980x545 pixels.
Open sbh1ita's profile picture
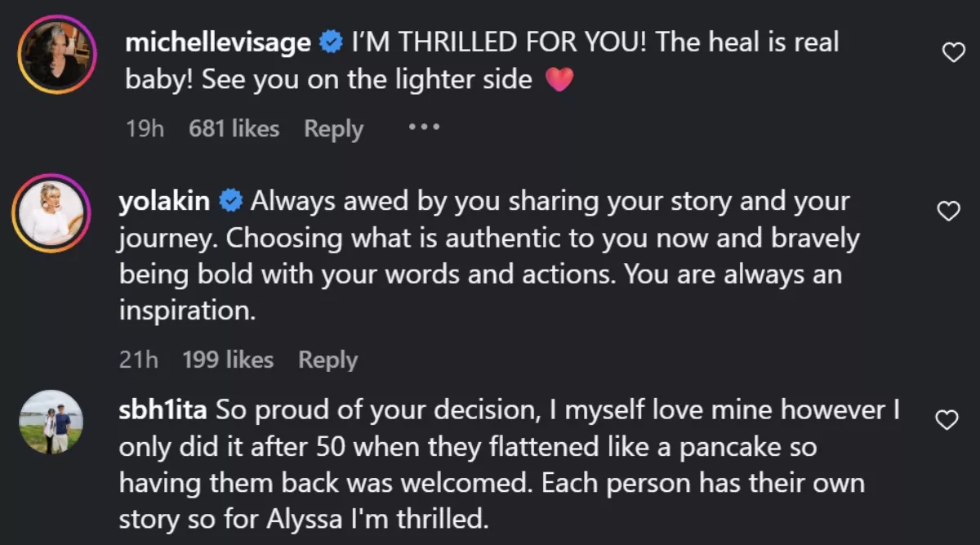coord(51,422)
